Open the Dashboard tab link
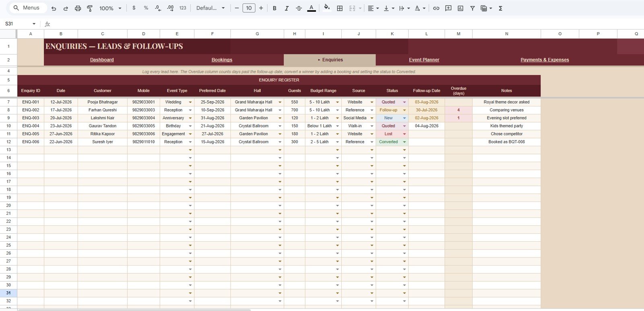 click(x=102, y=60)
